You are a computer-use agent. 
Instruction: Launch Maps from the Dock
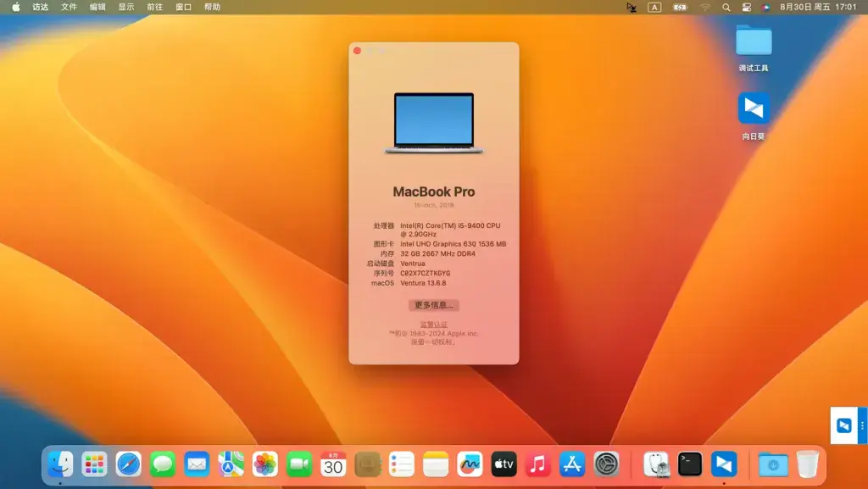pos(231,464)
